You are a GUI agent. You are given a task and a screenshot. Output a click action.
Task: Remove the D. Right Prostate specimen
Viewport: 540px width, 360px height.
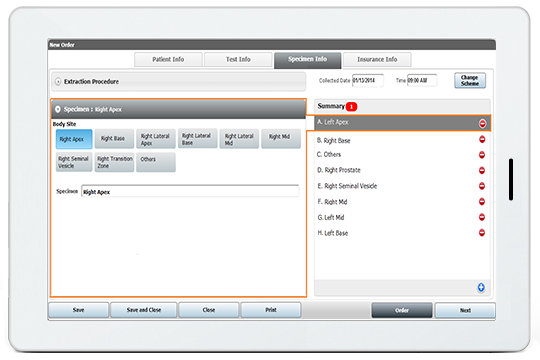(482, 170)
